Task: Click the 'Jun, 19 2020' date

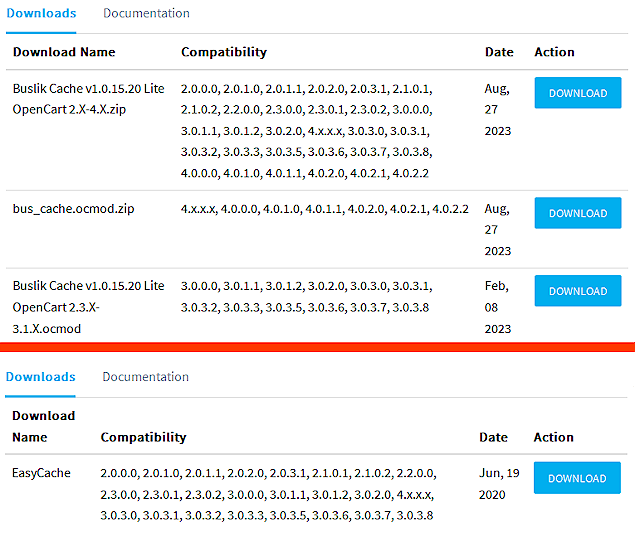Action: pyautogui.click(x=499, y=484)
